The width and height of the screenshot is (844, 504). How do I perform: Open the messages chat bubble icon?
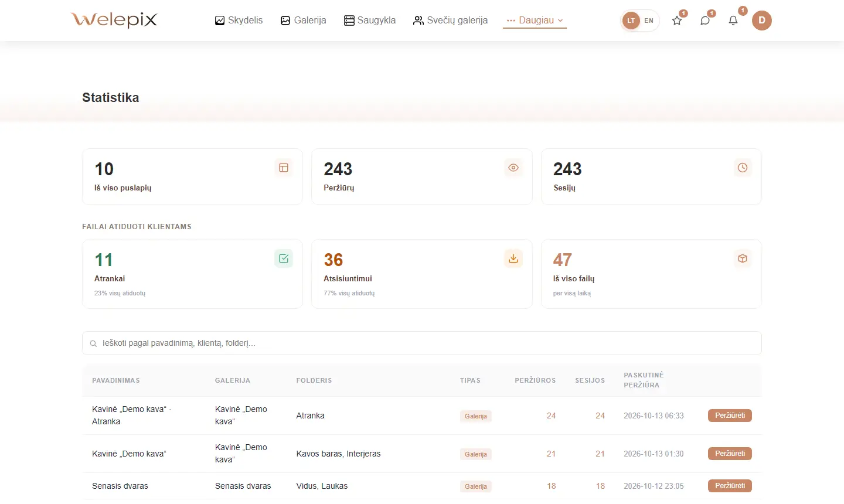point(705,21)
